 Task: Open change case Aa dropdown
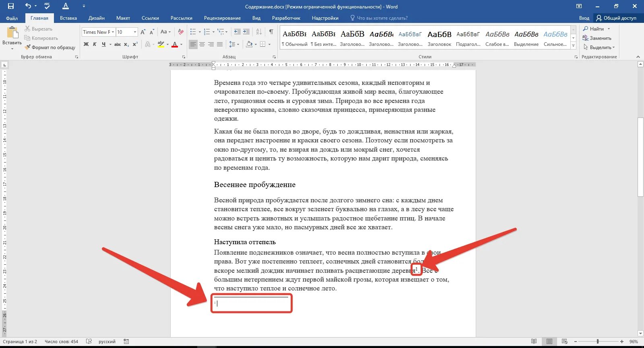[165, 32]
